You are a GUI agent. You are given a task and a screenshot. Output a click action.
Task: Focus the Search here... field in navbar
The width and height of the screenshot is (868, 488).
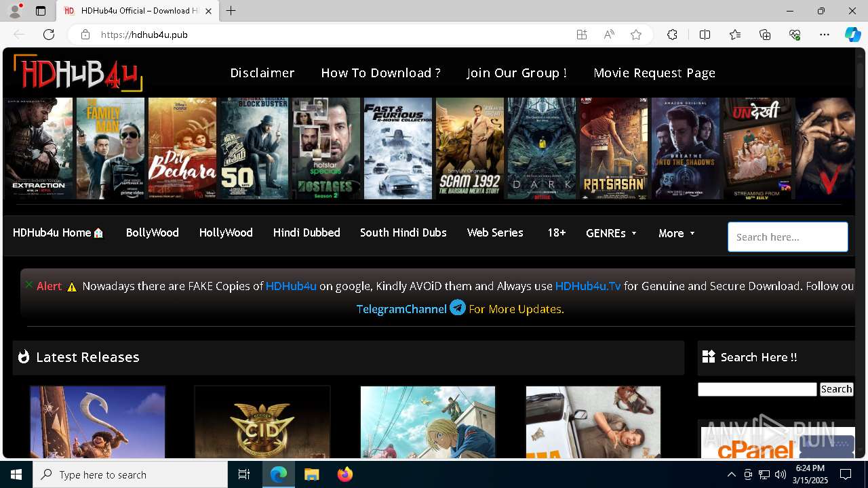coord(788,237)
